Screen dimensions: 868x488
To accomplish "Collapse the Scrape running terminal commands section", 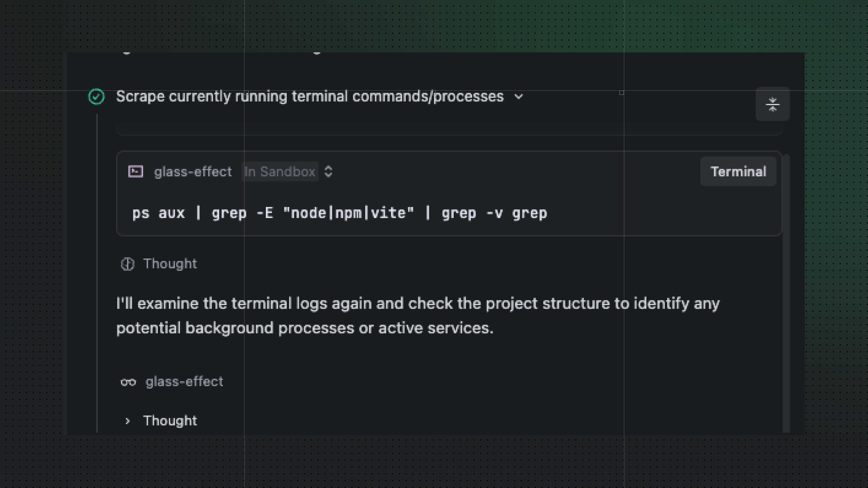I will (x=519, y=97).
